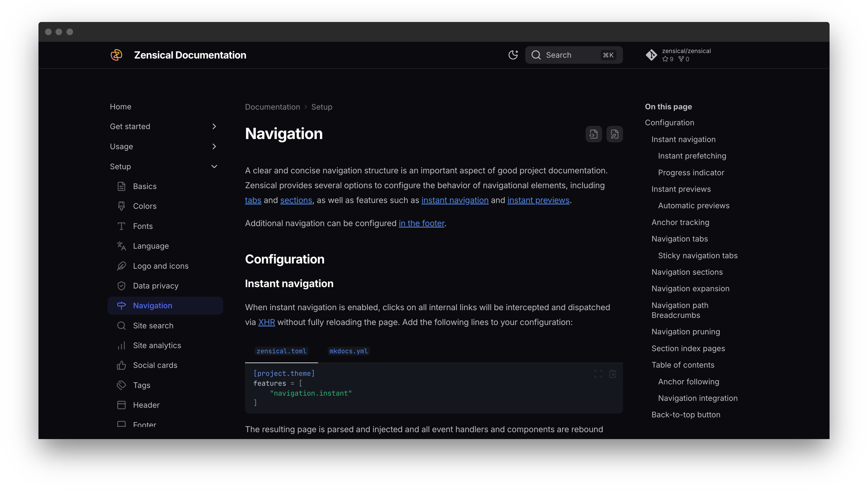
Task: Copy the code block to clipboard
Action: coord(613,374)
